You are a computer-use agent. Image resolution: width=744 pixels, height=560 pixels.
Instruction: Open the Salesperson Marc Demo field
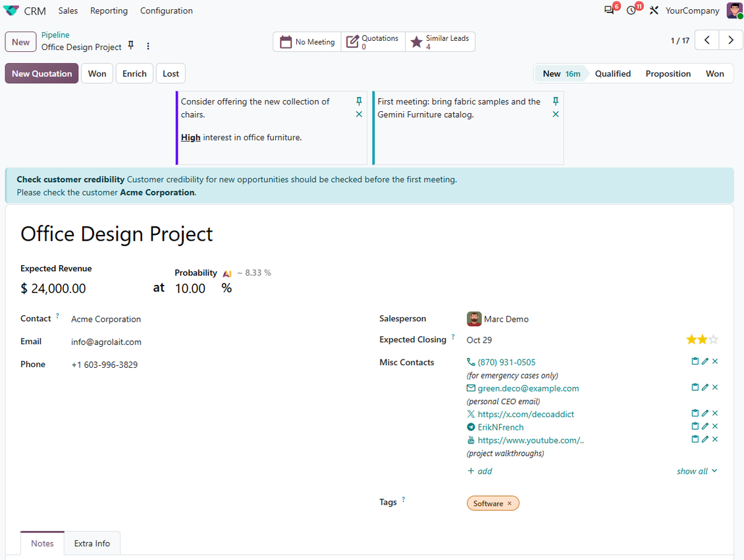coord(498,319)
